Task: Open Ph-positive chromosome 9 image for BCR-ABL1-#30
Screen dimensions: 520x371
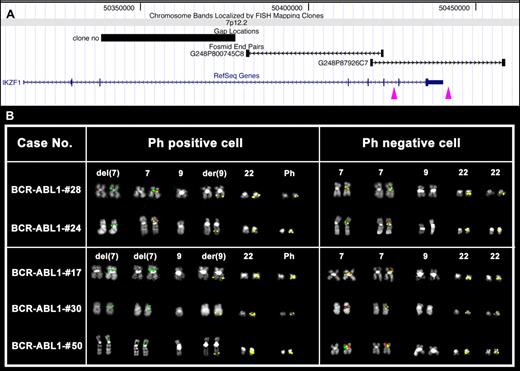Action: (x=179, y=311)
